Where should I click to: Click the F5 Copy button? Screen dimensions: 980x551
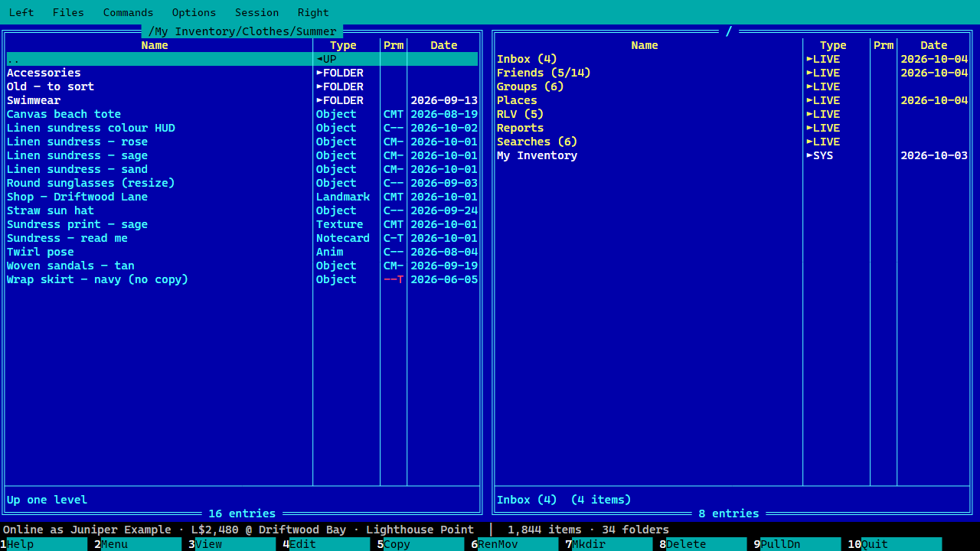pyautogui.click(x=420, y=544)
